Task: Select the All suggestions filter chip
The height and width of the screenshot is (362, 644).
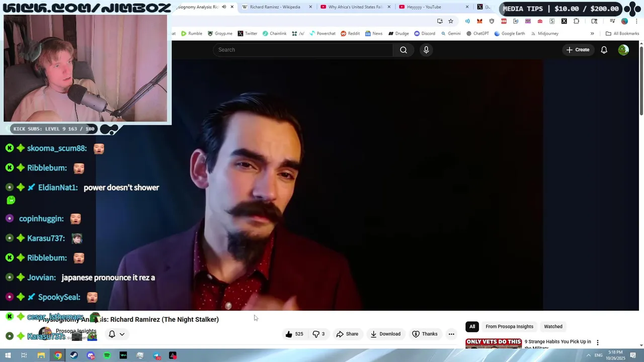Action: tap(472, 326)
